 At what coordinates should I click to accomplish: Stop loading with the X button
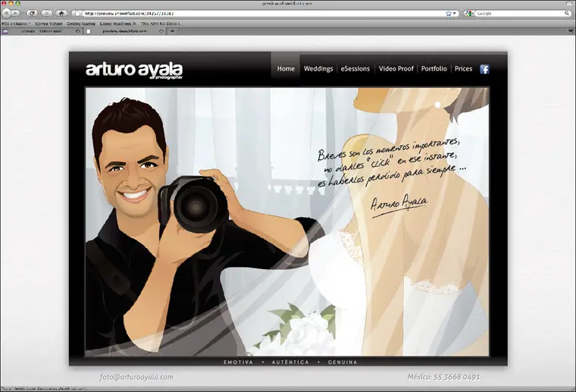pos(47,13)
